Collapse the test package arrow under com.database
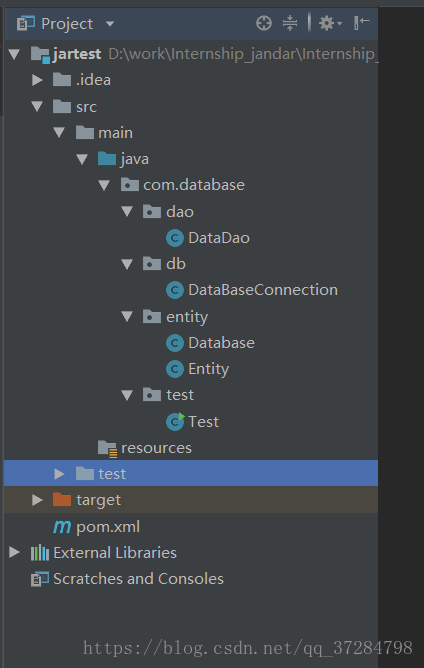 point(127,395)
